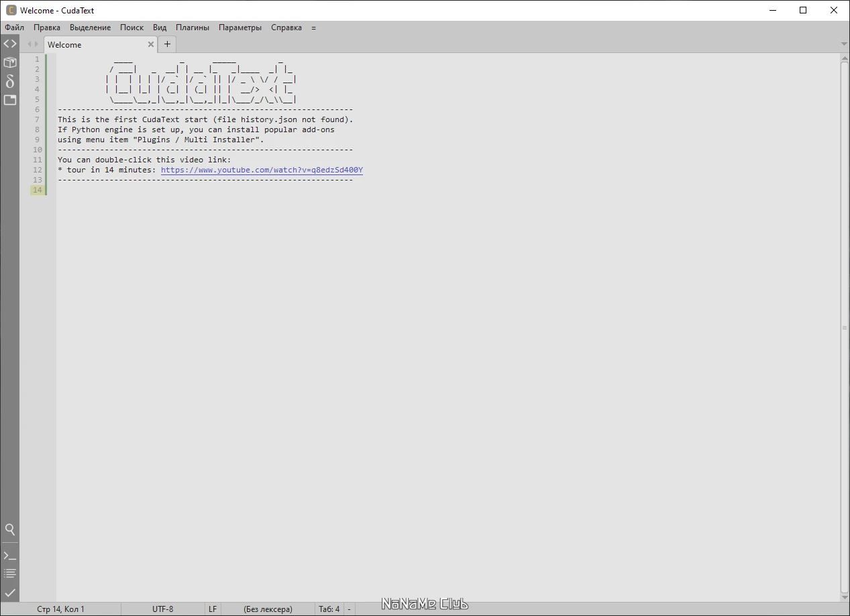850x616 pixels.
Task: Change line endings via LF status cell
Action: pyautogui.click(x=213, y=609)
